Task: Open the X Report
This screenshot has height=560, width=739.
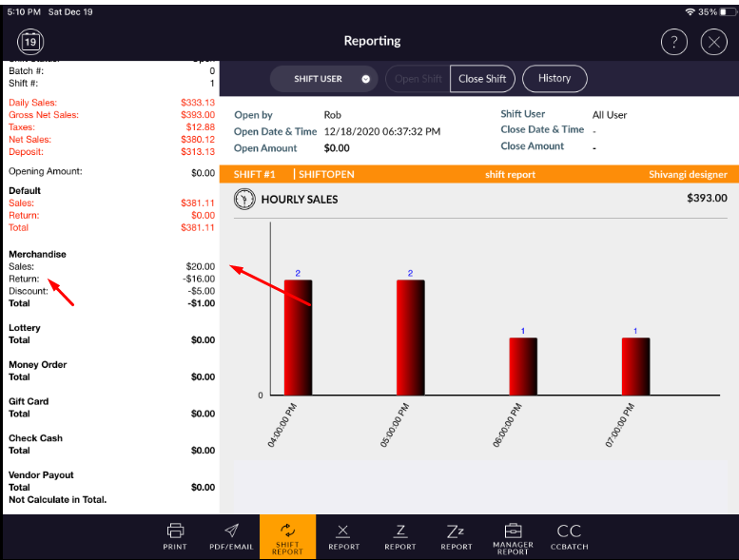Action: [343, 536]
